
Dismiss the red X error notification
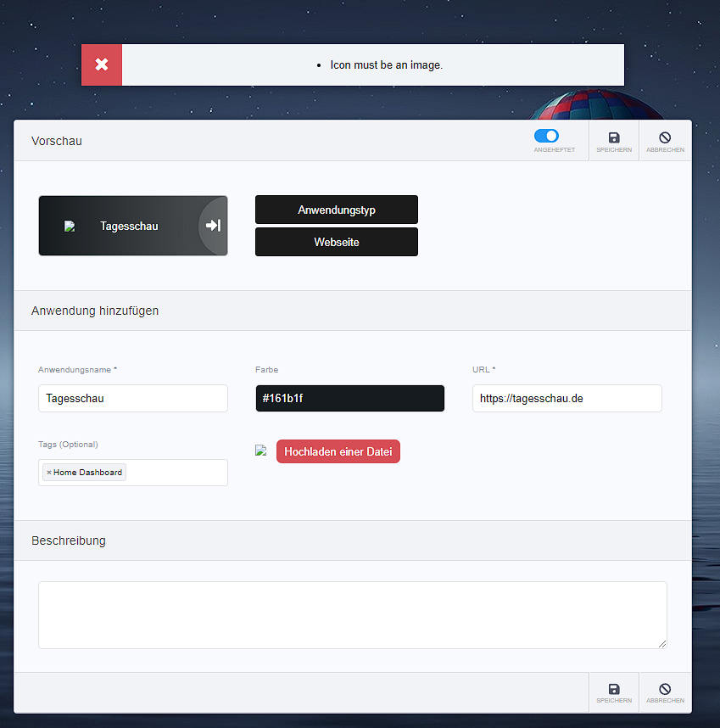point(102,65)
